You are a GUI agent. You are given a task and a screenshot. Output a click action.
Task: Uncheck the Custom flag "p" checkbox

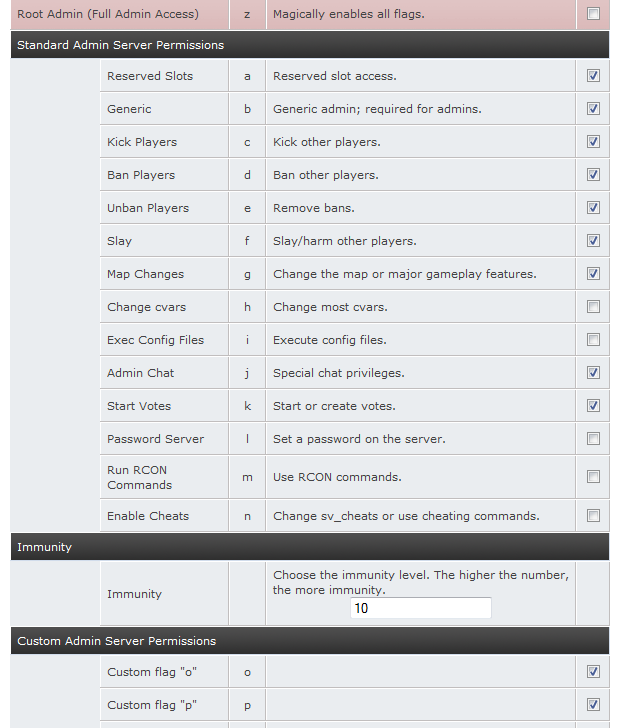coord(593,705)
